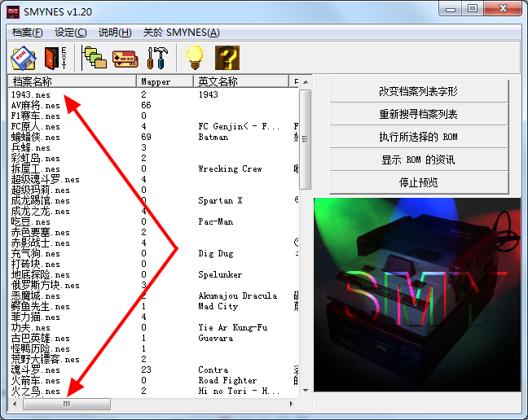Click the horizontal scrollbar right arrow
The height and width of the screenshot is (420, 528).
pyautogui.click(x=292, y=404)
